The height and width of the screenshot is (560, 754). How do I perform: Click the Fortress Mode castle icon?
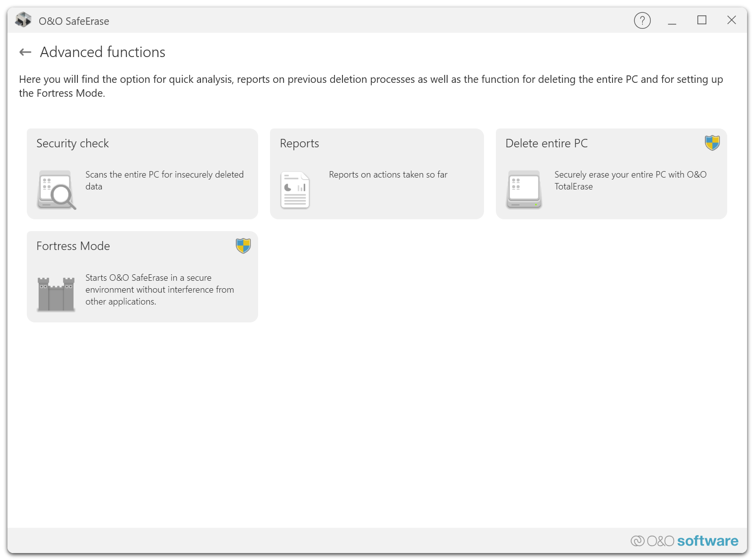56,294
